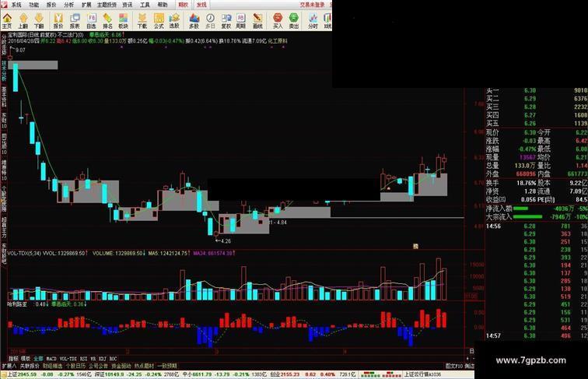Open the 个股日历 bottom tab

(x=75, y=366)
